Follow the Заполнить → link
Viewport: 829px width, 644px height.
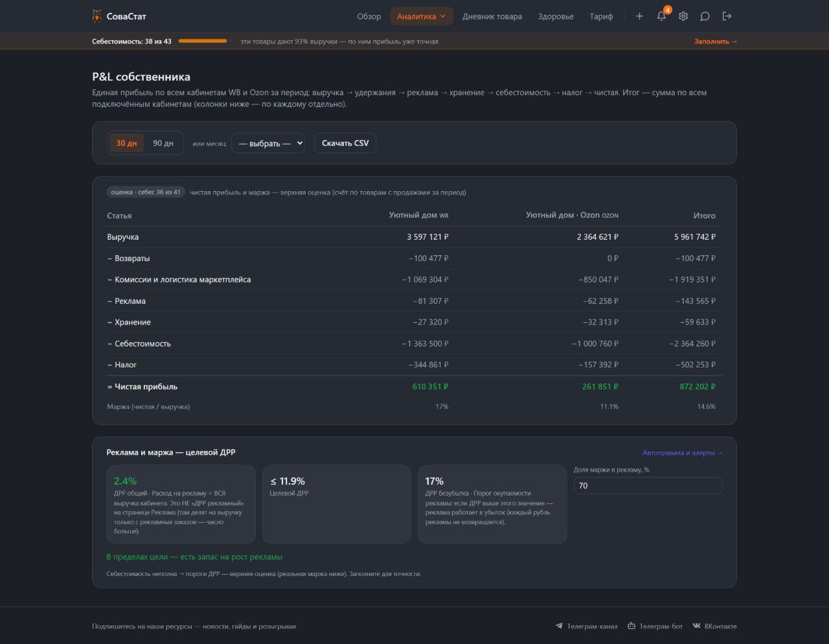pyautogui.click(x=716, y=41)
